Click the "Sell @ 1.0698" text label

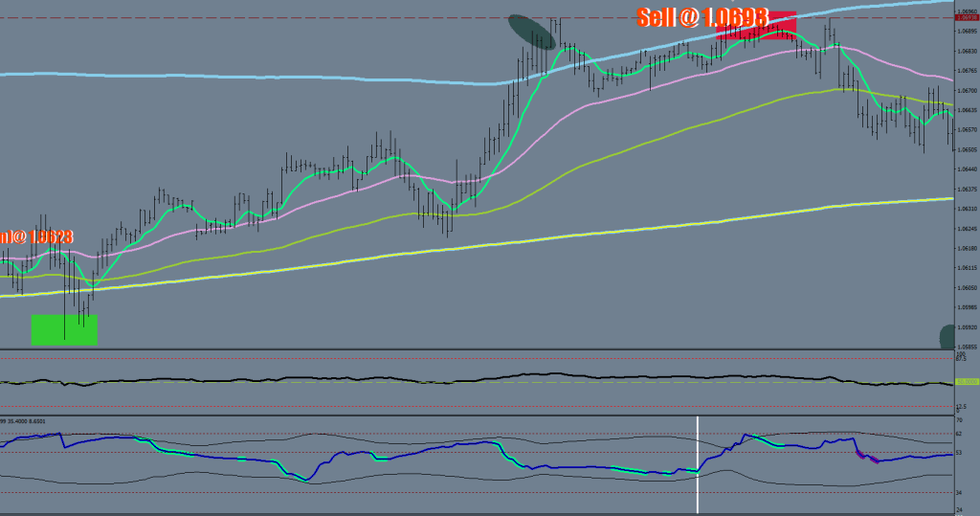coord(702,16)
